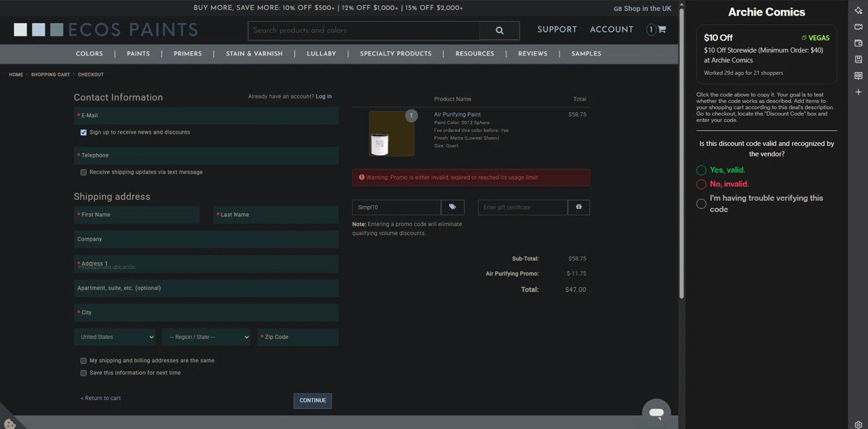This screenshot has height=429, width=868.
Task: Check shipping and billing addresses are same
Action: point(83,361)
